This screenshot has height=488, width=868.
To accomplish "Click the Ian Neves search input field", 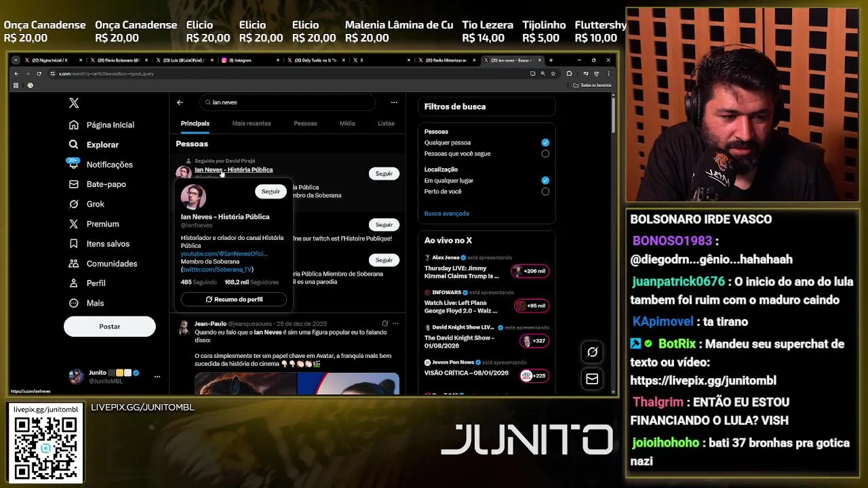I will 288,102.
